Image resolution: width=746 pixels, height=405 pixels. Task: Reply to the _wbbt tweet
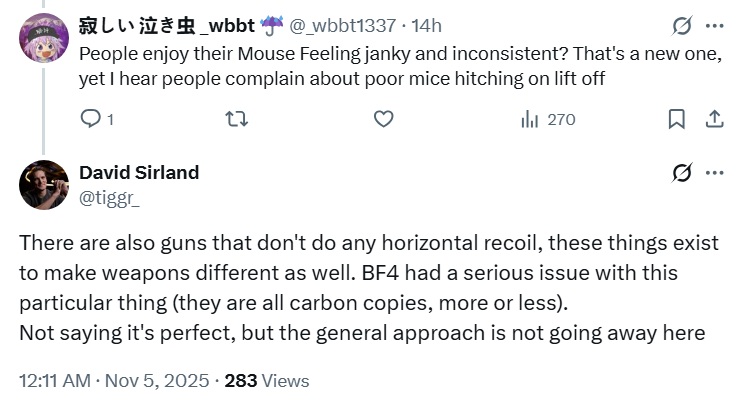[90, 119]
